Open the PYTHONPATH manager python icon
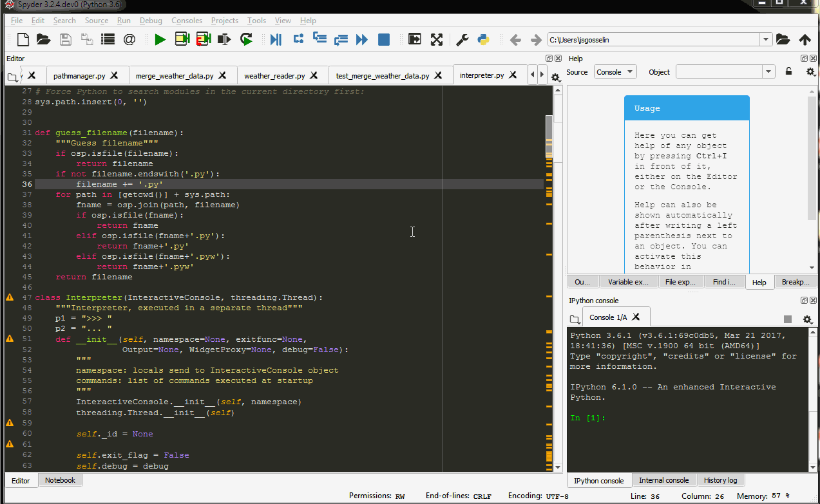Screen dimensions: 820x504 click(483, 40)
